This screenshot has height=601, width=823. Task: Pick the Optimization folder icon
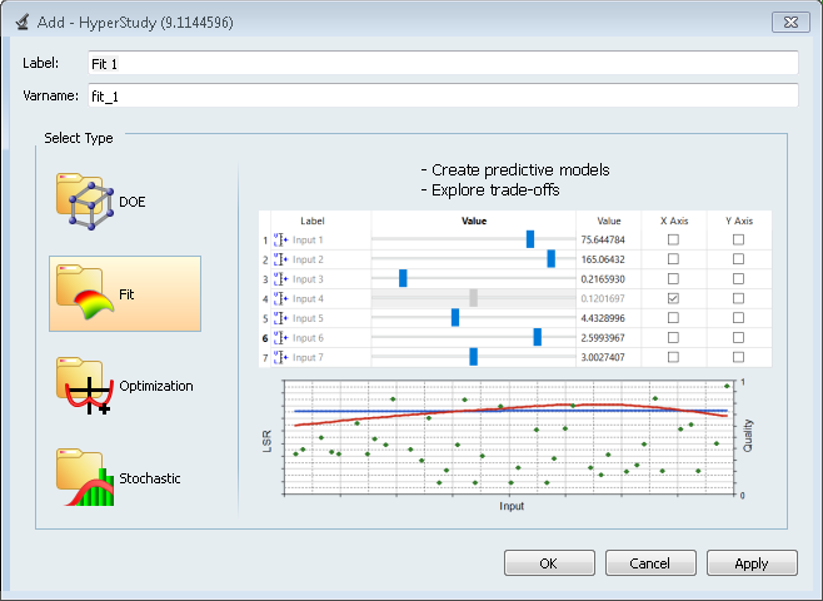(85, 386)
